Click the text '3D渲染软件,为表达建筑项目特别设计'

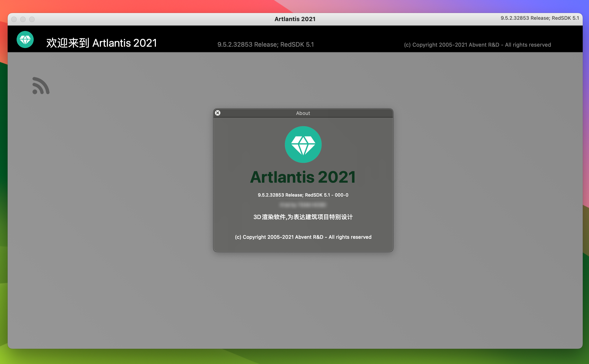[303, 217]
